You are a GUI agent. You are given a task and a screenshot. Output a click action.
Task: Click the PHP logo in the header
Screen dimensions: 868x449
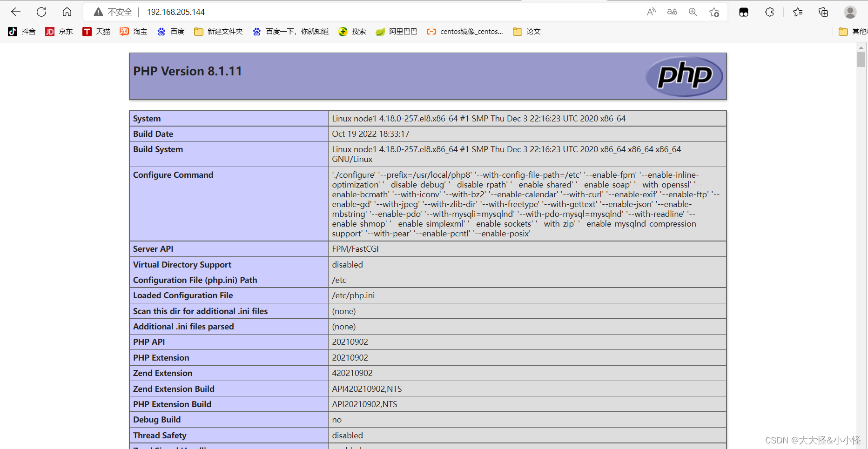click(684, 76)
